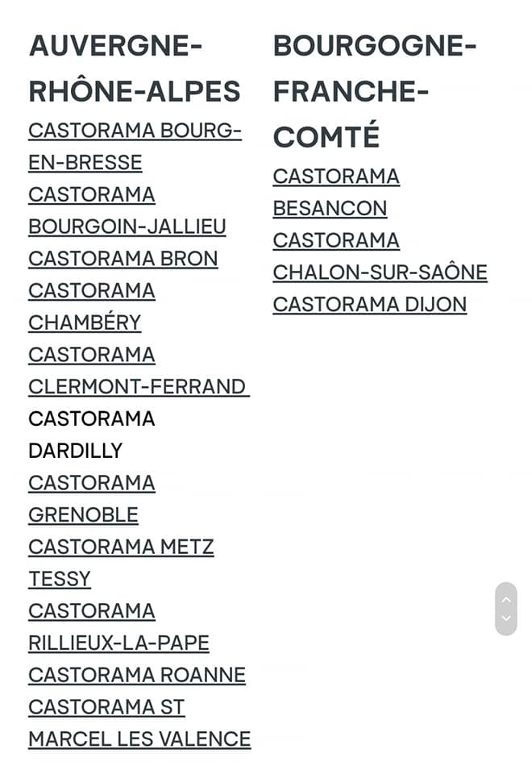Open the Castorama Besancon link

pyautogui.click(x=336, y=192)
